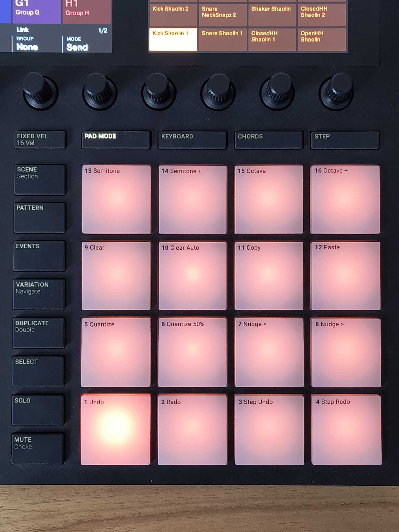This screenshot has width=399, height=532.
Task: Toggle the MUTE Choke button
Action: (x=38, y=449)
